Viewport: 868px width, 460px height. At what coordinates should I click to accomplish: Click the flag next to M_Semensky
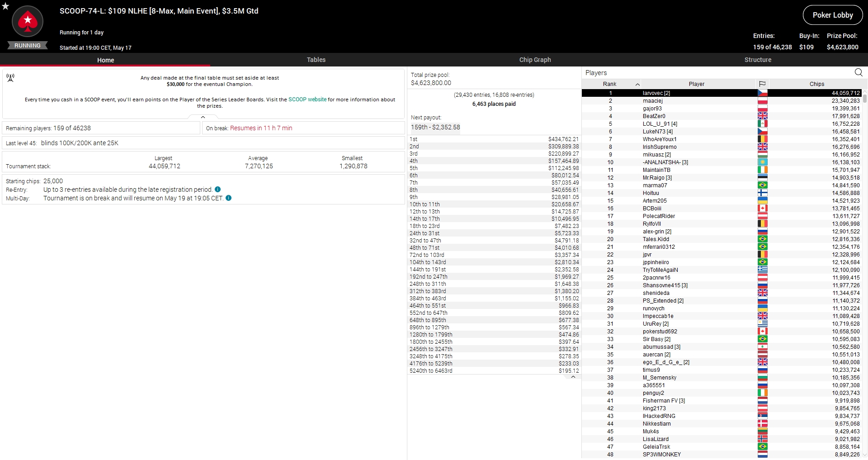pos(763,378)
